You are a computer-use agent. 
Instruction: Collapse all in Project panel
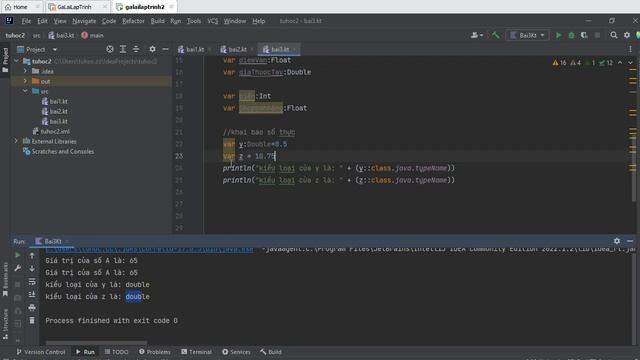point(136,49)
